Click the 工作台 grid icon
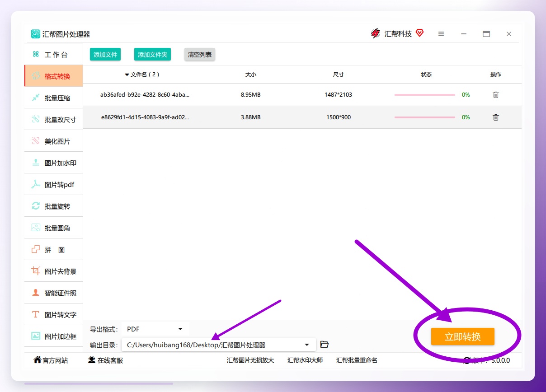The height and width of the screenshot is (392, 546). click(x=36, y=54)
